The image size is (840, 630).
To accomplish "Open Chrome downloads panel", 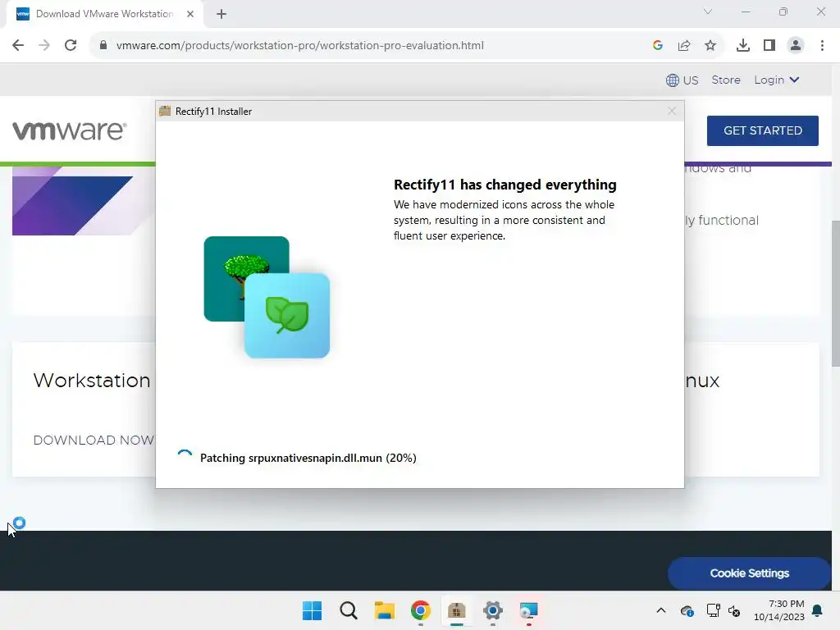I will [742, 46].
